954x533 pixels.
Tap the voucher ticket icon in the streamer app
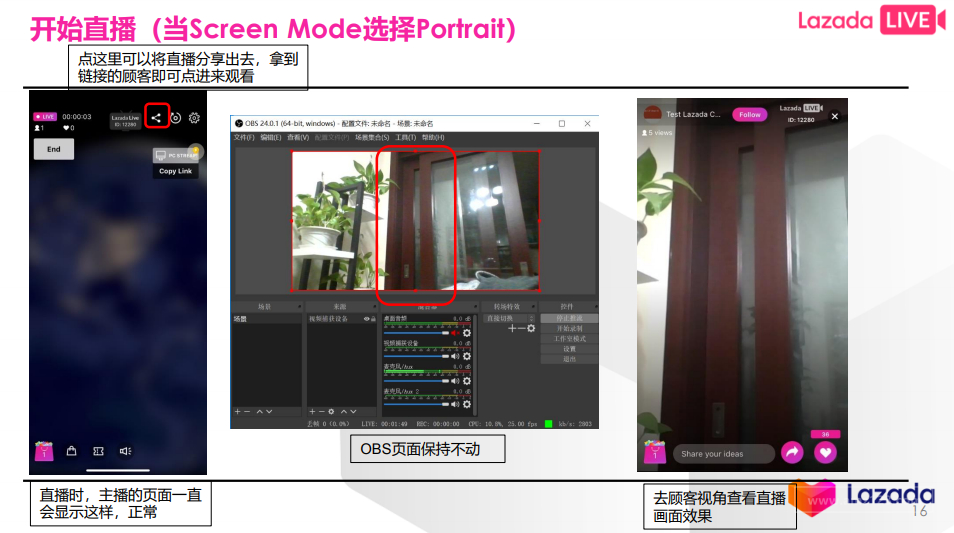[99, 451]
